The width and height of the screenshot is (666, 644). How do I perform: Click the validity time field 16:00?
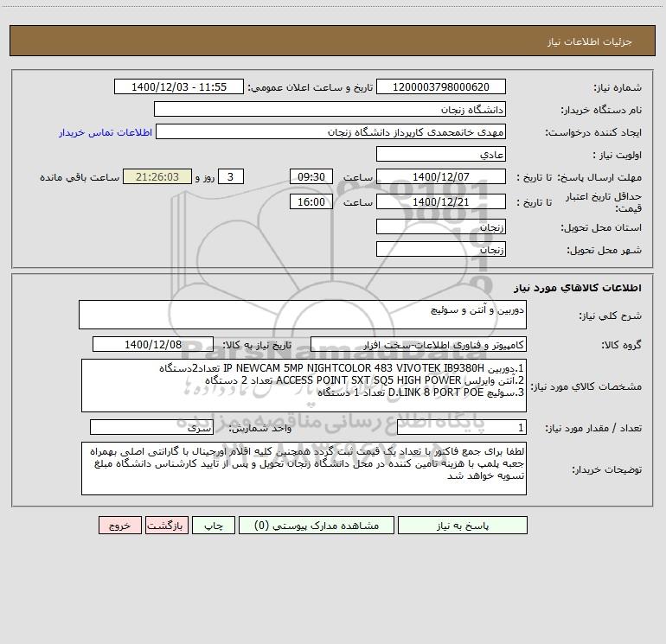311,201
